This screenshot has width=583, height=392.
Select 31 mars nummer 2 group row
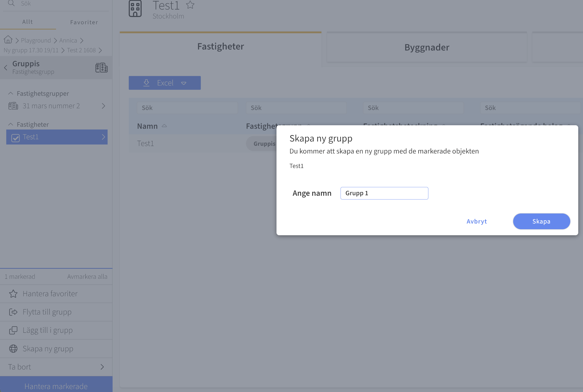(57, 106)
